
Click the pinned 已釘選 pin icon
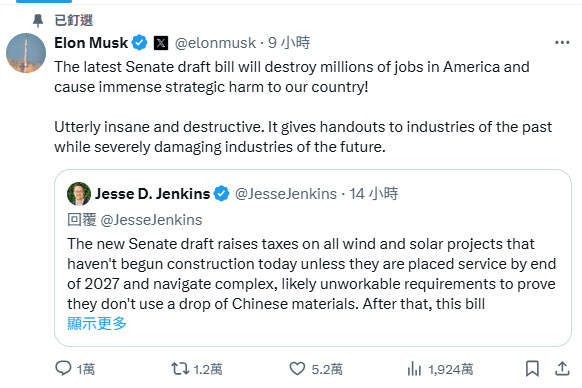click(38, 20)
